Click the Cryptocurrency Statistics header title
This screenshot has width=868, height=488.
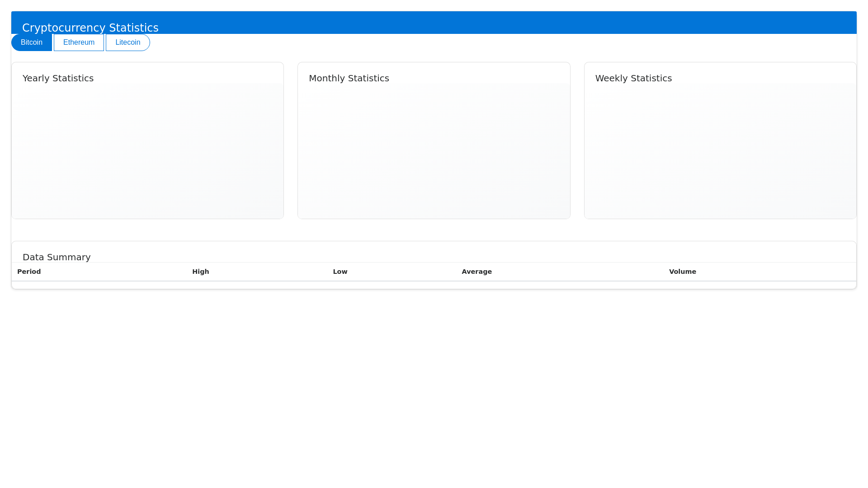[90, 28]
